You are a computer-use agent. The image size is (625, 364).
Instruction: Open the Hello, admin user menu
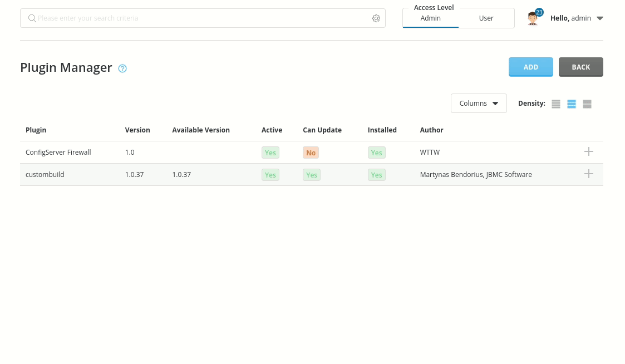tap(577, 18)
